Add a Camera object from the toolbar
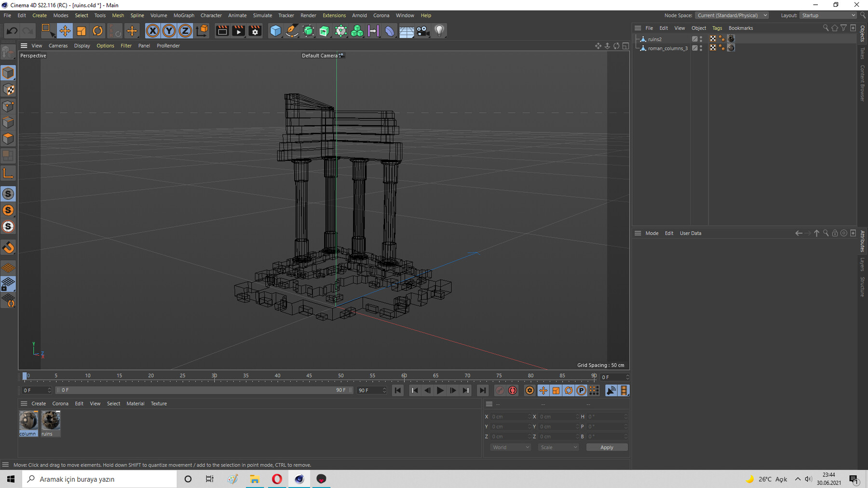 click(x=422, y=31)
